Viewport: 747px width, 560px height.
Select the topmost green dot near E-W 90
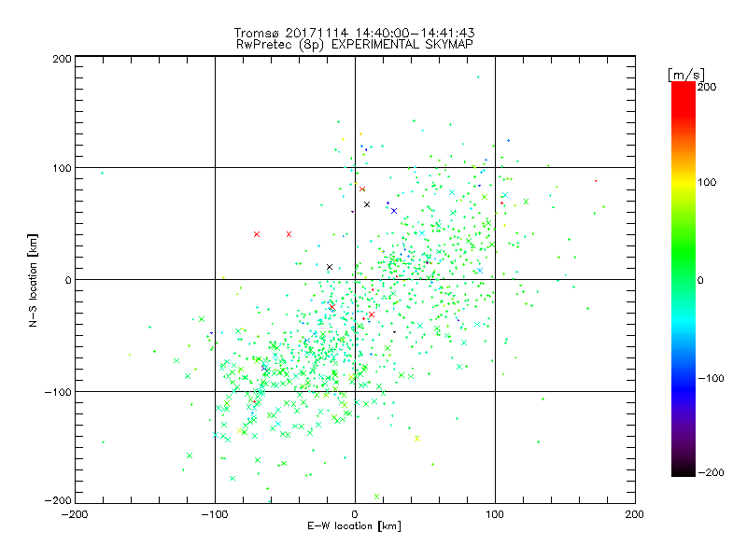478,77
